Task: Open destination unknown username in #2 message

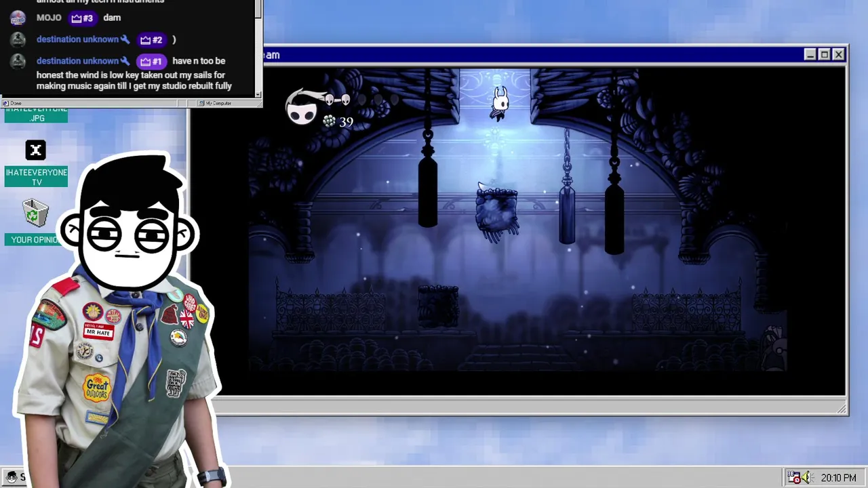Action: point(77,39)
